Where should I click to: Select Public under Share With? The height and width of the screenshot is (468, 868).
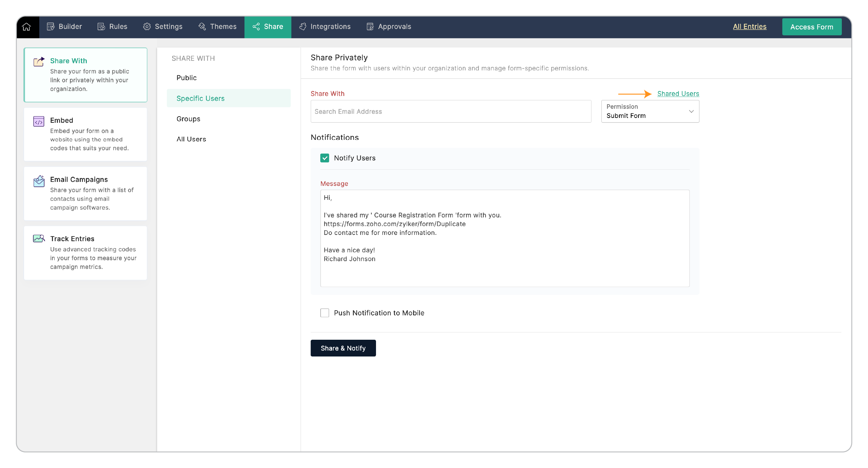tap(186, 78)
